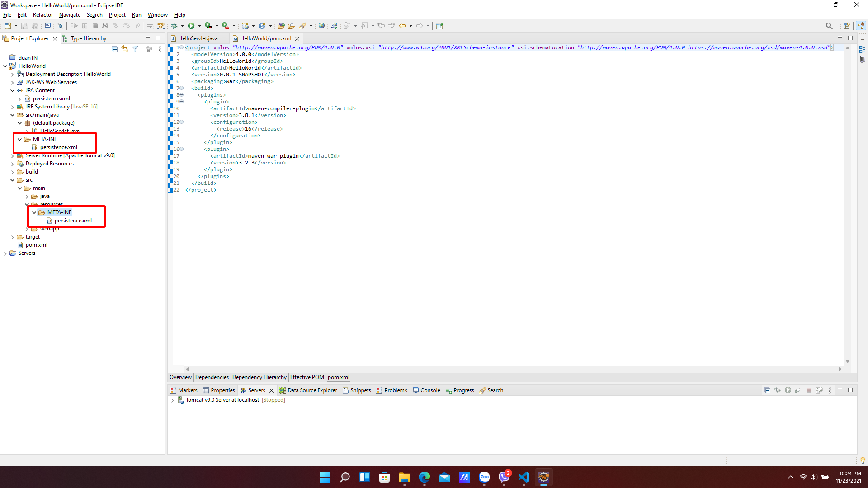868x488 pixels.
Task: Toggle folding on the build element line
Action: 182,88
